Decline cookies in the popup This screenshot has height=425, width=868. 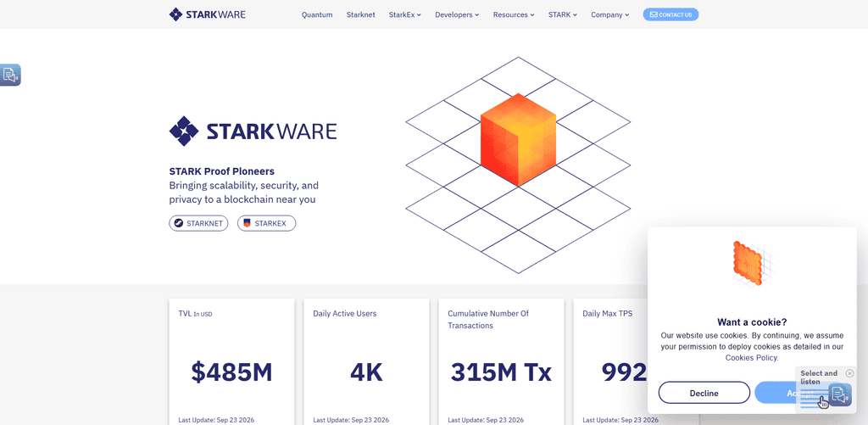(x=704, y=393)
